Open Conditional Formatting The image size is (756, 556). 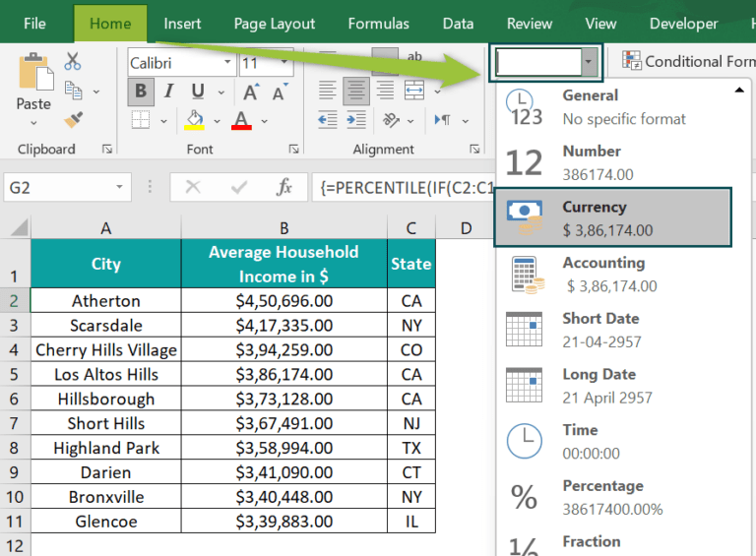coord(688,61)
